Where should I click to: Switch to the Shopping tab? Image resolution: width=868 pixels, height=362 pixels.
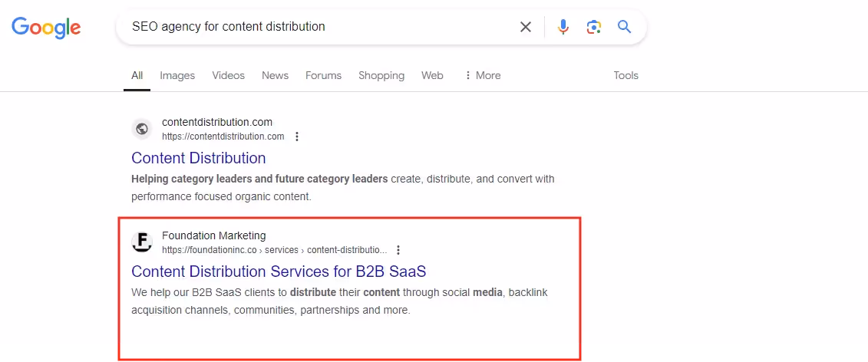381,75
